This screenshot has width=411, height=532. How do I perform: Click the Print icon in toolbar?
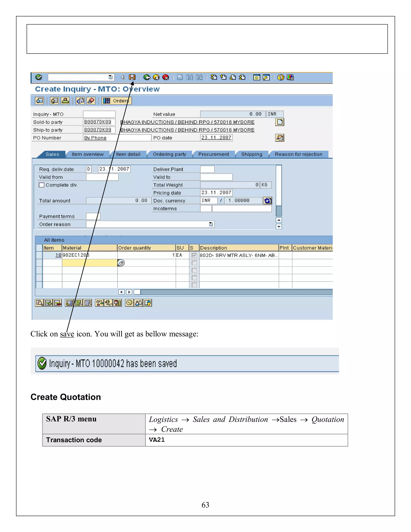pos(180,77)
